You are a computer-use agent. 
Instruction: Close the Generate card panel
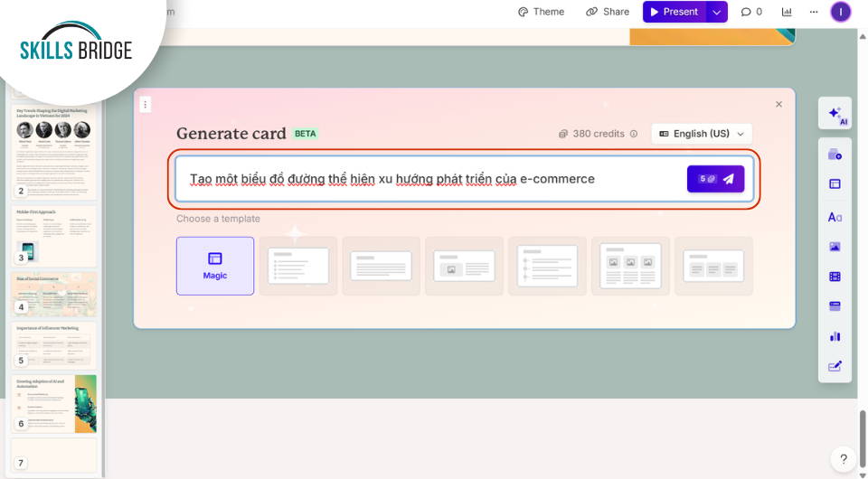[x=778, y=104]
